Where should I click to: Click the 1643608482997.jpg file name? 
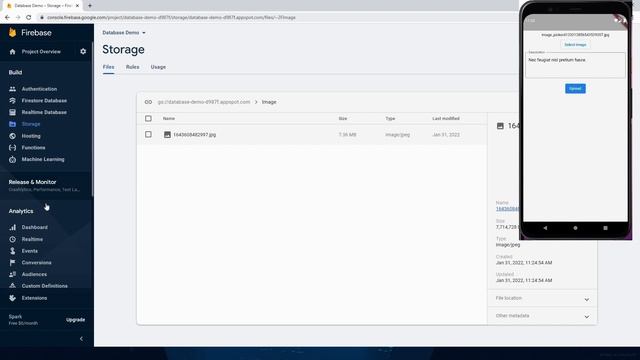tap(195, 134)
